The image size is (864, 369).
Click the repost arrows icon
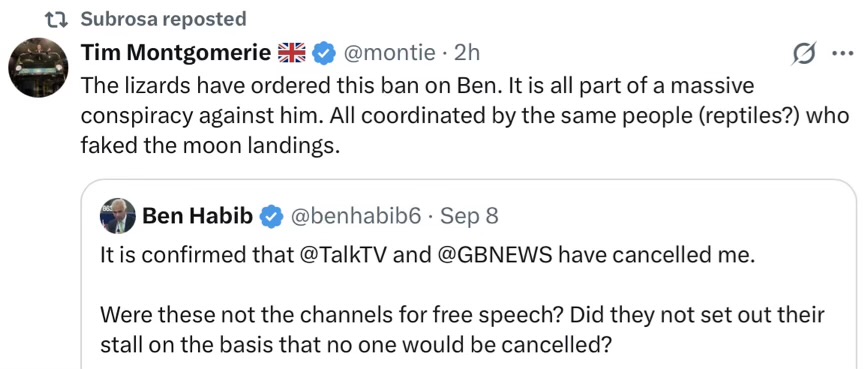pyautogui.click(x=56, y=20)
